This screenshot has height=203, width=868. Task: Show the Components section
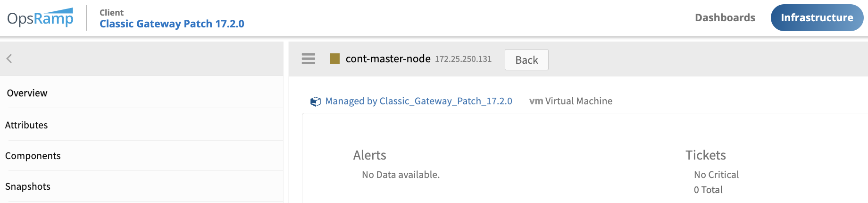pyautogui.click(x=33, y=156)
